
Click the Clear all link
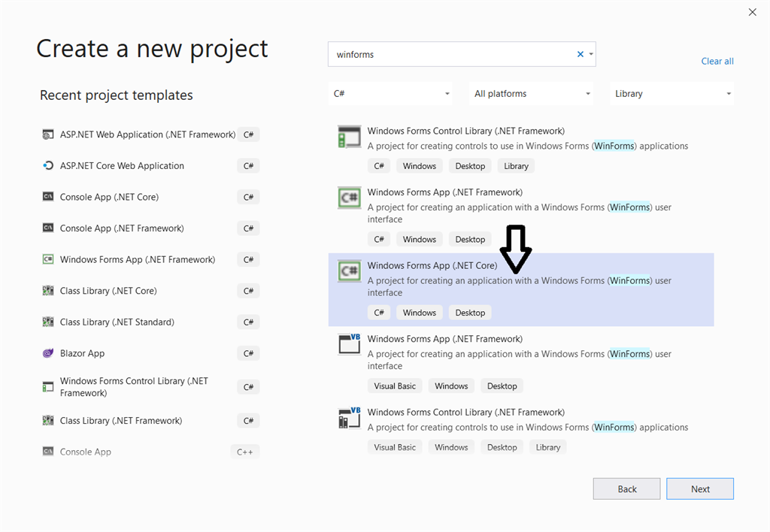tap(717, 62)
